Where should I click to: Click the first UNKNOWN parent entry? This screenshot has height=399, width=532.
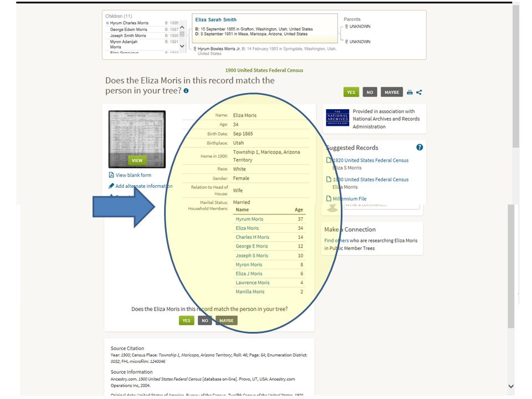click(x=360, y=27)
